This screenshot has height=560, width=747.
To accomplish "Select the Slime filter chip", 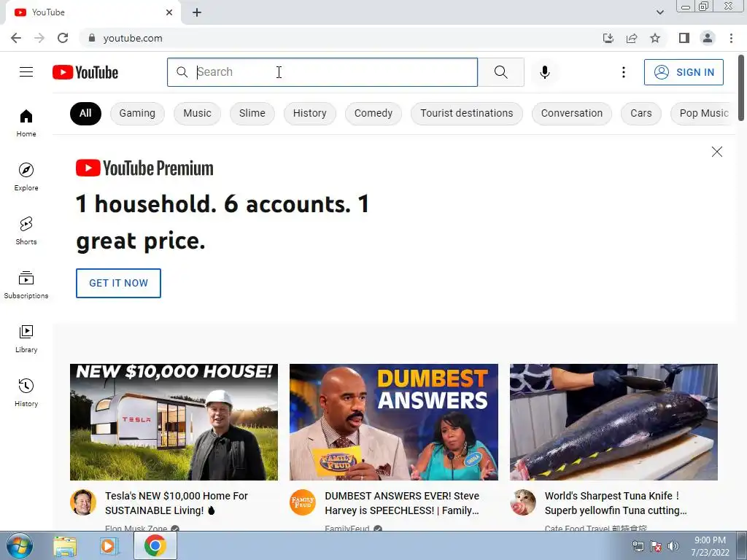I will pyautogui.click(x=252, y=113).
